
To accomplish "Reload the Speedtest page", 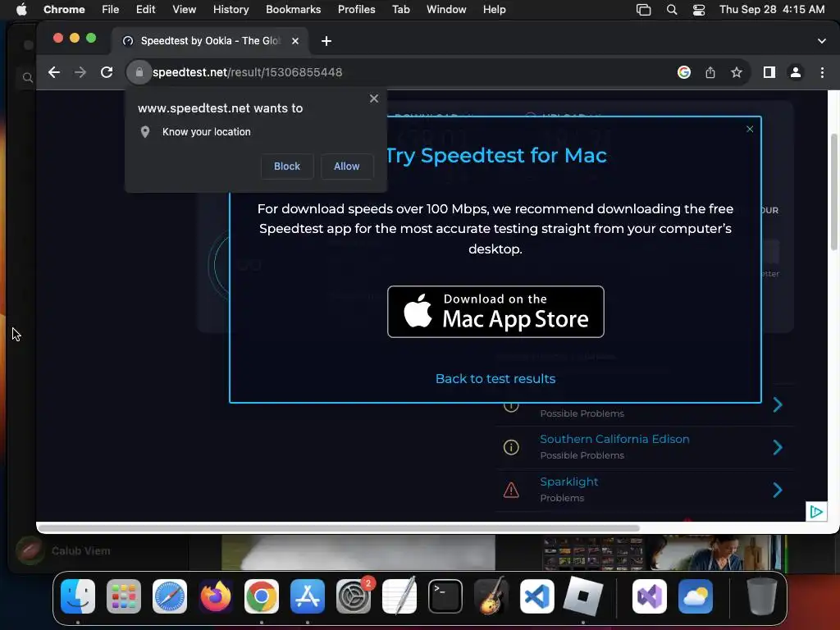I will (x=107, y=72).
